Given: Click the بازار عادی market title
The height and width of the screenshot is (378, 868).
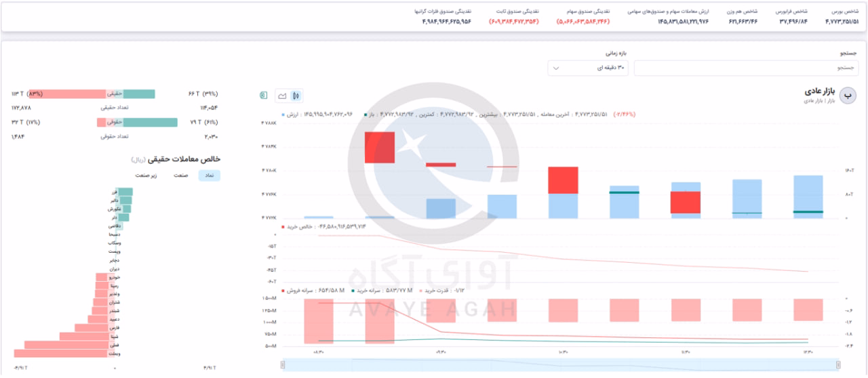Looking at the screenshot, I should (x=820, y=91).
